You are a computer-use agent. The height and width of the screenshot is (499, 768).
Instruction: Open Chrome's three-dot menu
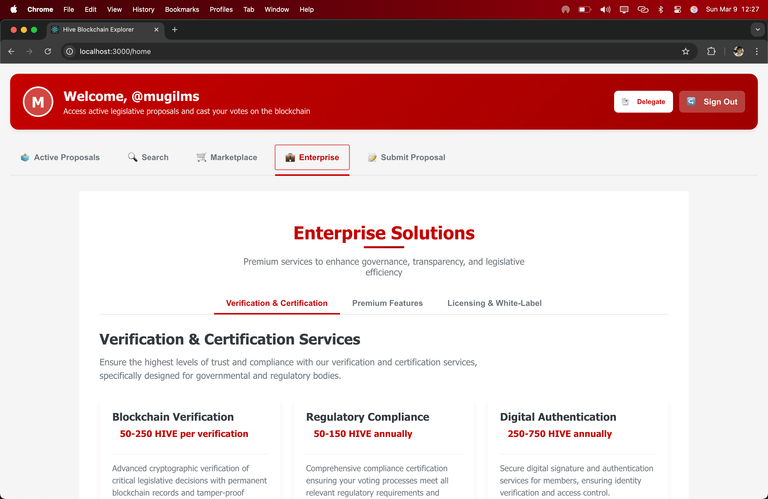coord(757,51)
